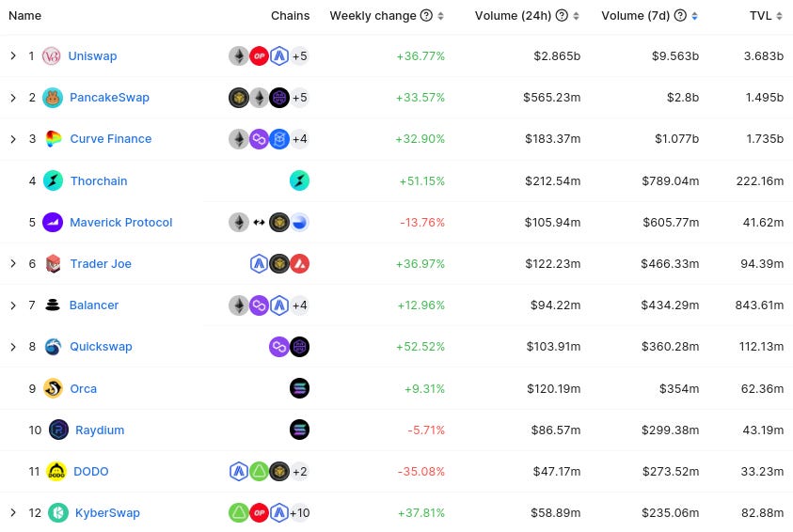Sort by Volume (24h) arrows
Viewport: 793px width, 532px height.
pos(576,16)
